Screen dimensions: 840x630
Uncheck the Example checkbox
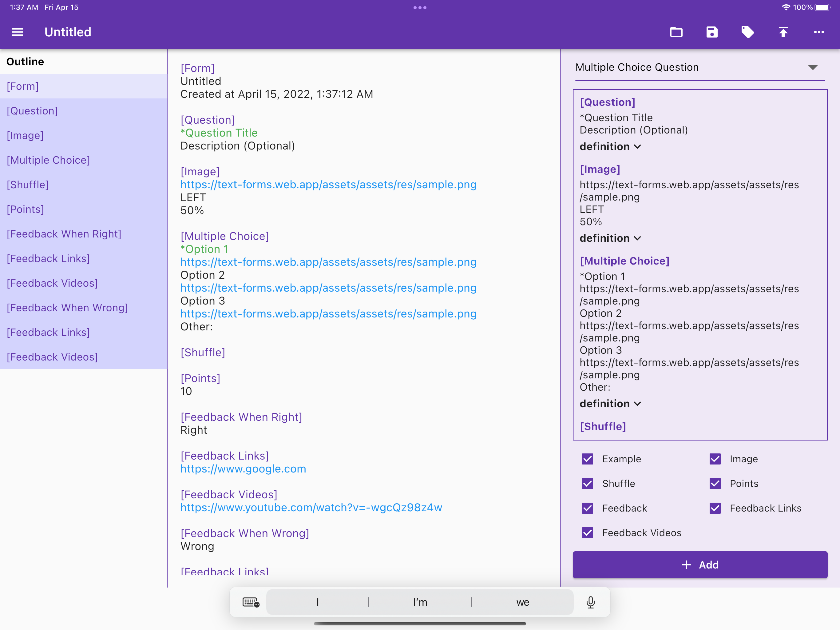588,459
